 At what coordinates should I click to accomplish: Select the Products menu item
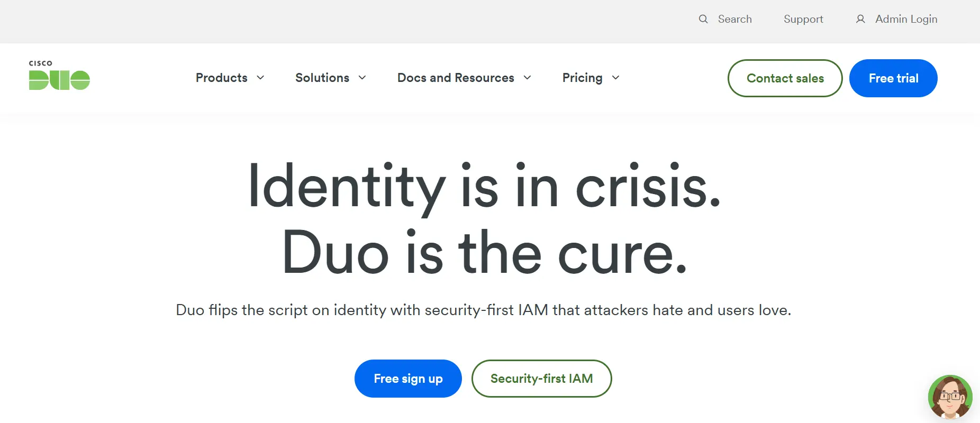[221, 78]
